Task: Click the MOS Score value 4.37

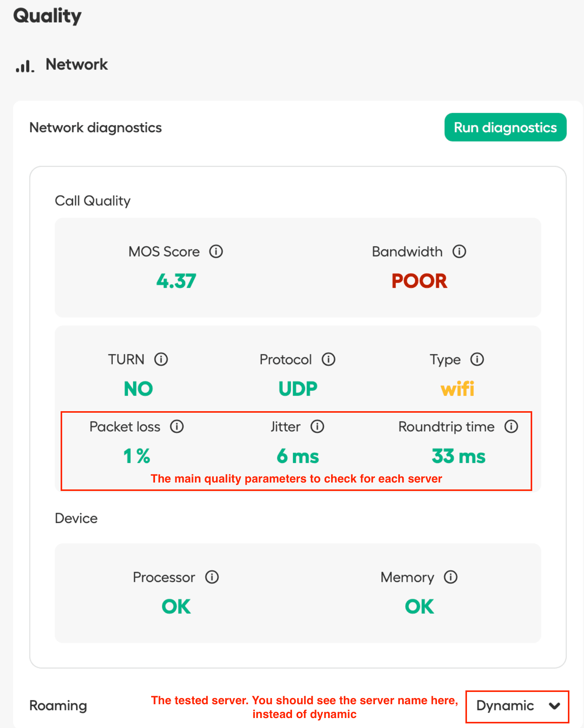Action: coord(176,281)
